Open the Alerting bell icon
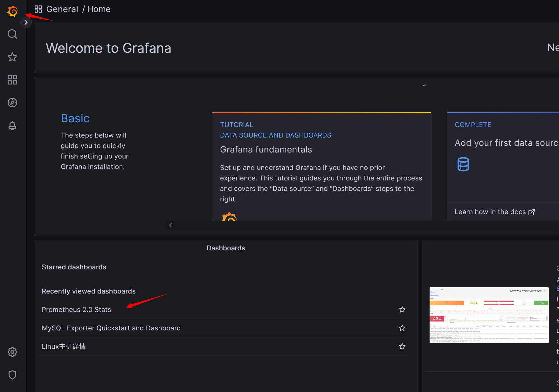559x392 pixels. point(12,125)
